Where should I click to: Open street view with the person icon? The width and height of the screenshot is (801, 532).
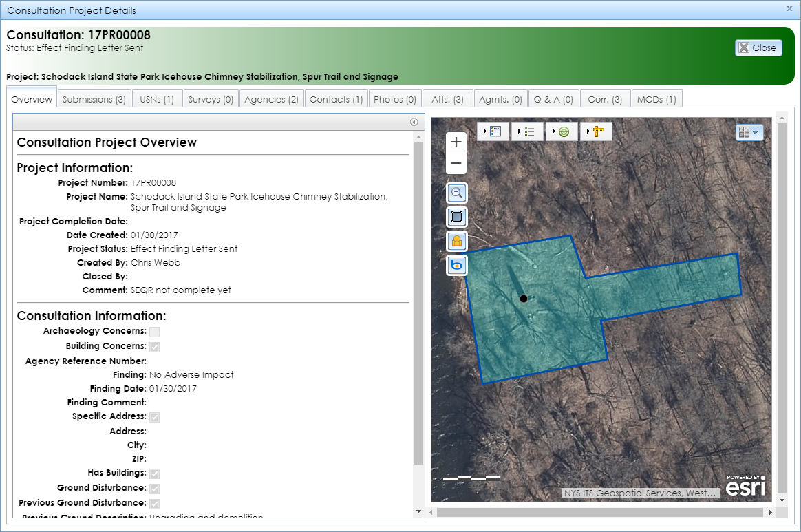(x=456, y=241)
